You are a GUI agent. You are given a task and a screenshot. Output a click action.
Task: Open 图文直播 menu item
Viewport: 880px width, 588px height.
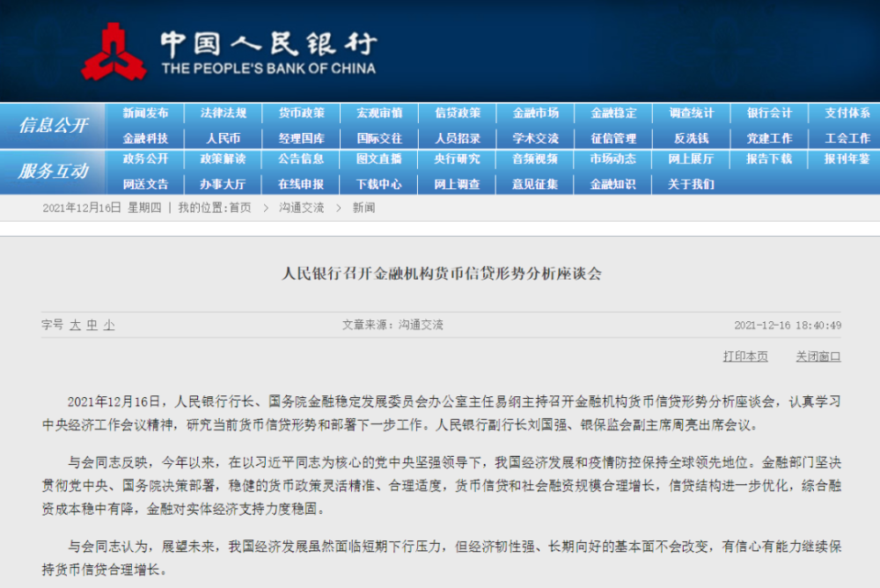[x=379, y=159]
